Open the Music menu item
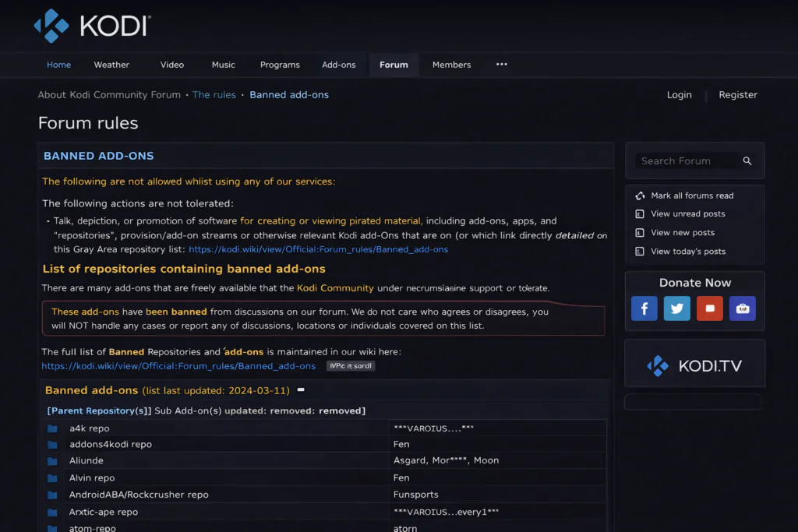Viewport: 798px width, 532px height. pos(223,65)
